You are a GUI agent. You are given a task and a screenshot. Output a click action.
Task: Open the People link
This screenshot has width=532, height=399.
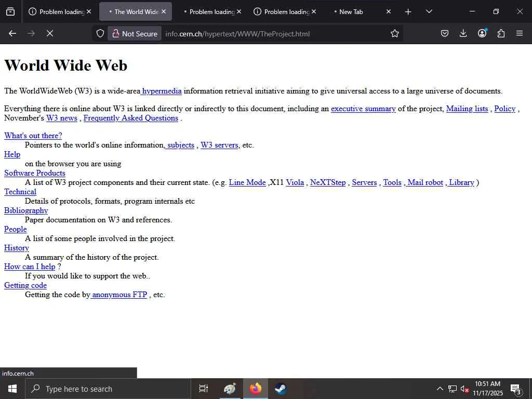click(x=15, y=229)
